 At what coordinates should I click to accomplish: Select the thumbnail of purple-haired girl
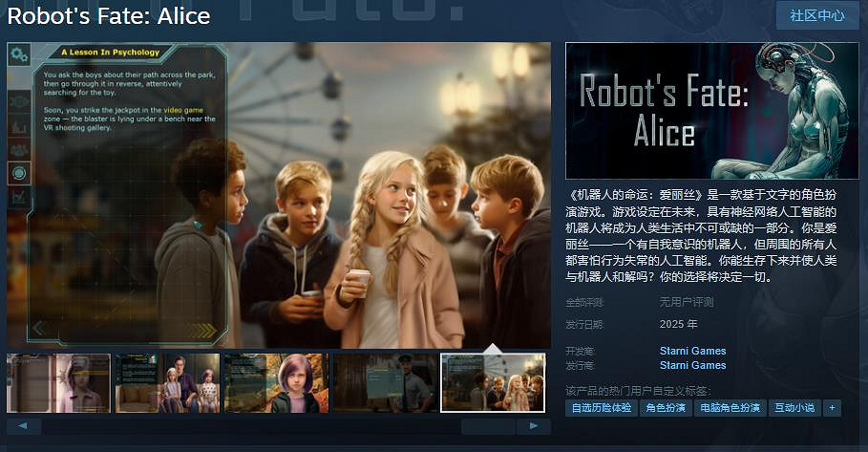[276, 383]
